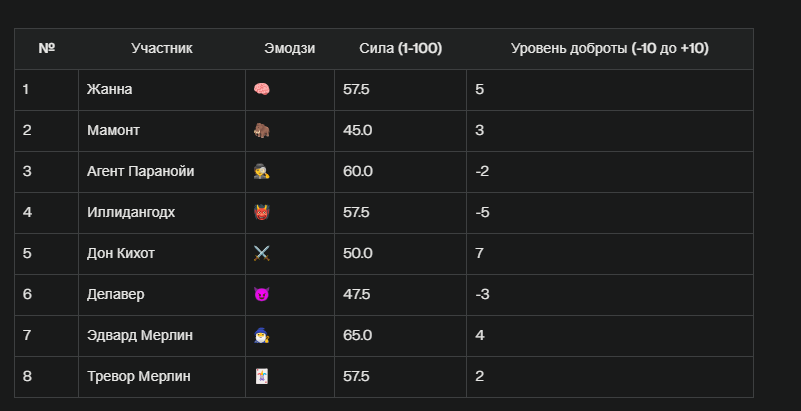Select the detective emoji for Агент Паранойи

[262, 172]
